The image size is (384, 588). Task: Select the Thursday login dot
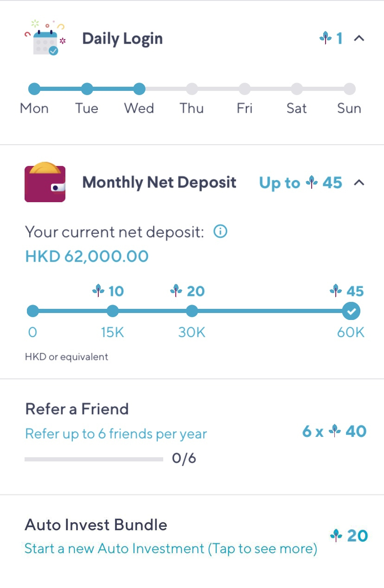click(x=192, y=89)
